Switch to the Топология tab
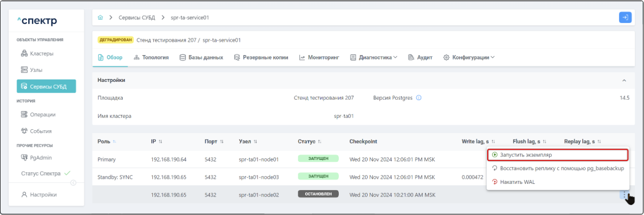Image resolution: width=644 pixels, height=215 pixels. 151,58
